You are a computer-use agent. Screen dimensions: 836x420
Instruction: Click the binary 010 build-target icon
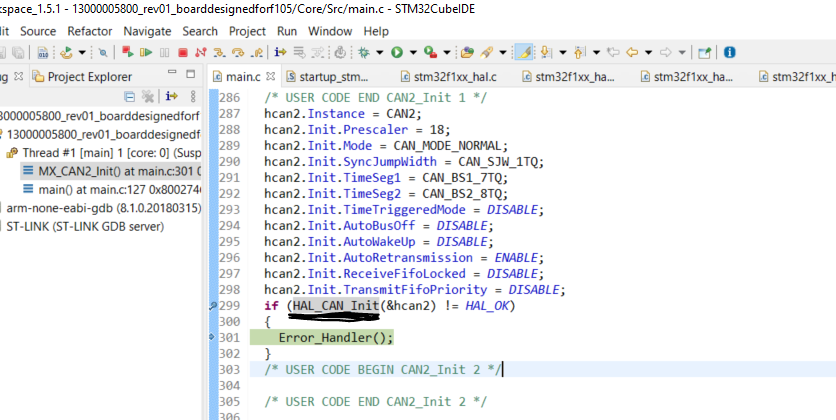coord(43,52)
